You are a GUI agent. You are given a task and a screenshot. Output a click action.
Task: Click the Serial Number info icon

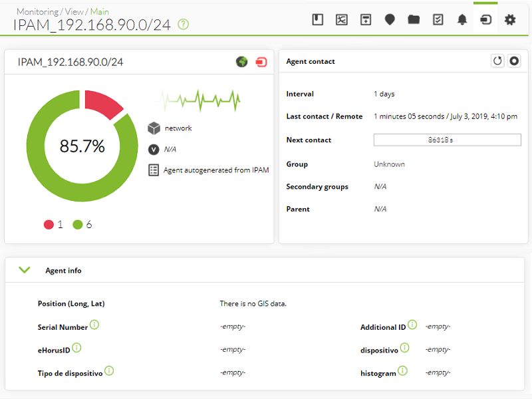[x=94, y=325]
